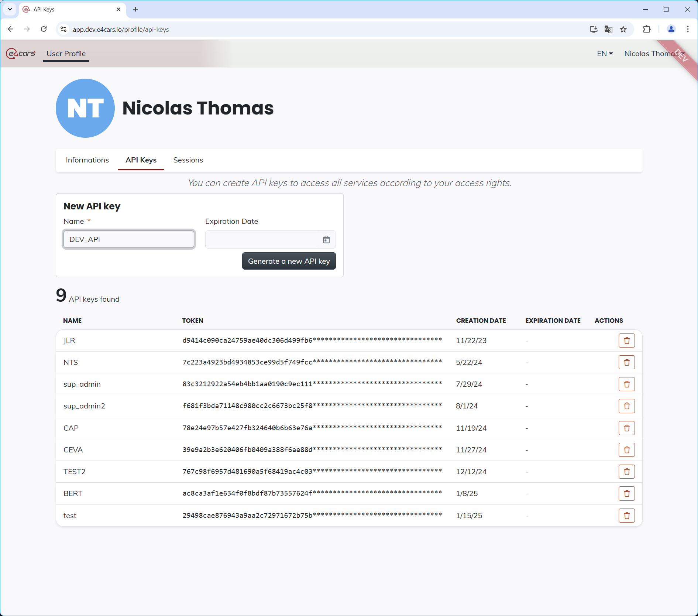This screenshot has height=616, width=698.
Task: Delete the sup_admin2 API key
Action: click(x=626, y=406)
